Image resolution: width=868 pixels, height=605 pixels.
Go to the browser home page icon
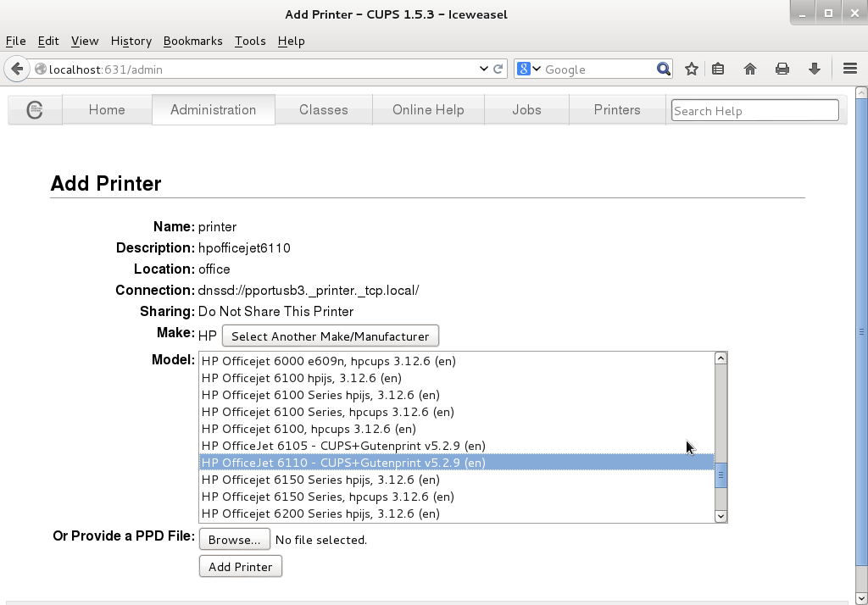(750, 69)
